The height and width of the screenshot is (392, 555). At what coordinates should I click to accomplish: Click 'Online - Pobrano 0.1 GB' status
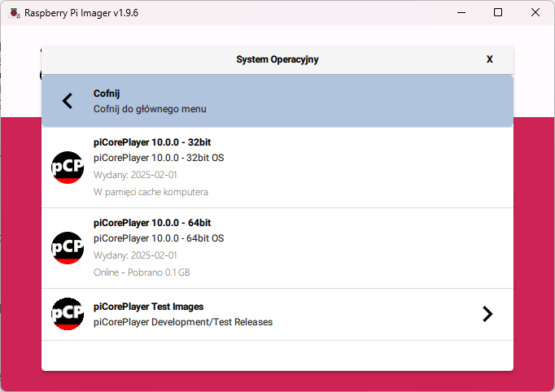click(142, 272)
